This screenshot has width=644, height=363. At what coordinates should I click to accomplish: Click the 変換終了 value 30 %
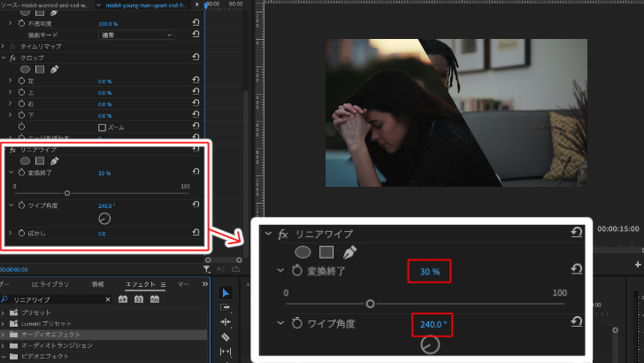click(x=104, y=173)
